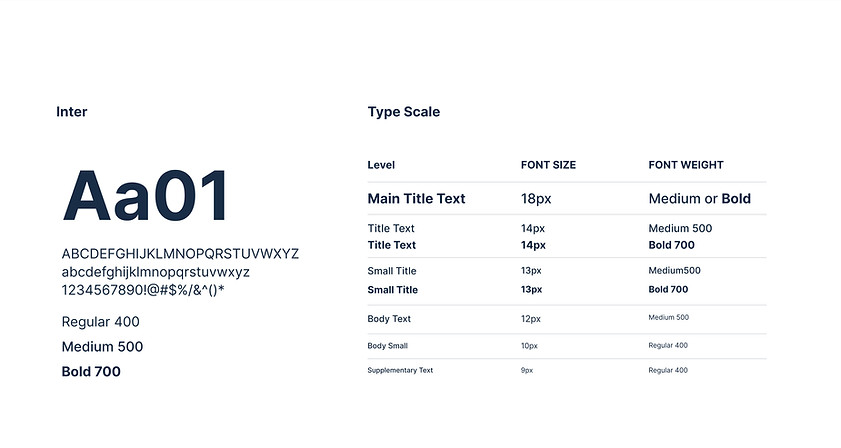Click the FONT SIZE column header

[x=548, y=165]
